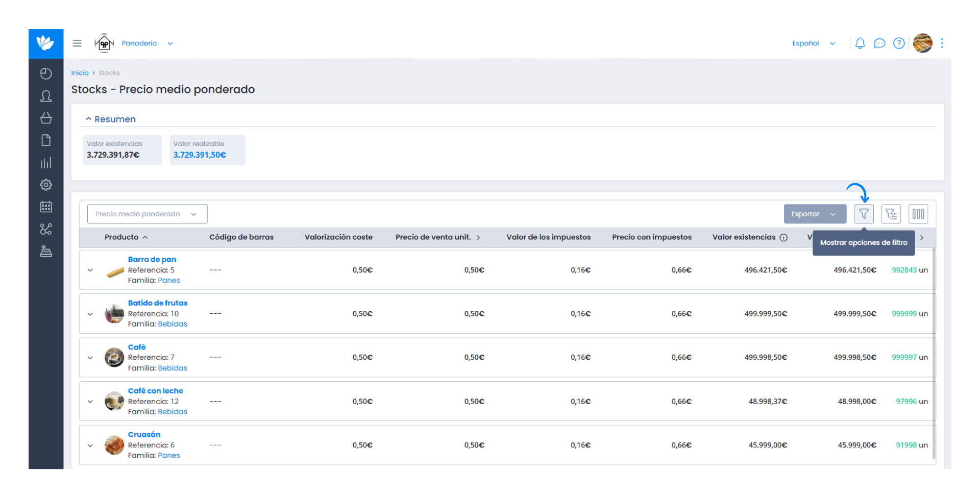The height and width of the screenshot is (497, 980).
Task: Open the Español language dropdown
Action: [814, 43]
